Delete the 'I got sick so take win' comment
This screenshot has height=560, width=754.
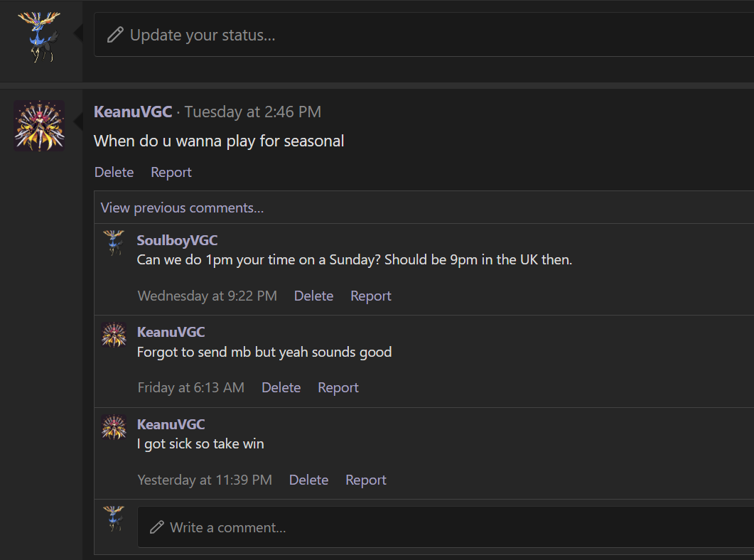click(x=308, y=480)
